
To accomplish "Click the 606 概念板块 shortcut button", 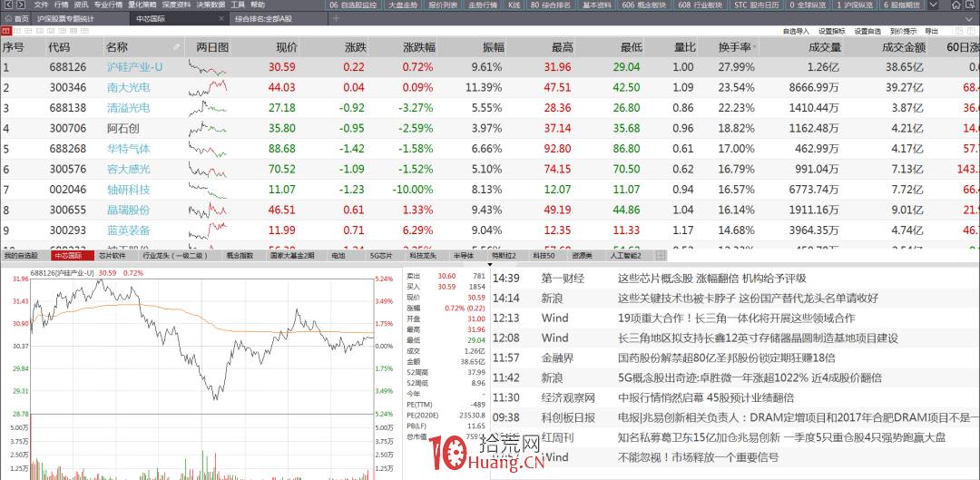I will point(646,5).
